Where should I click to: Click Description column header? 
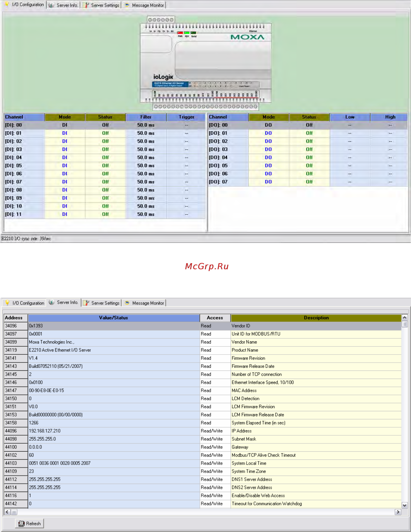[x=316, y=318]
